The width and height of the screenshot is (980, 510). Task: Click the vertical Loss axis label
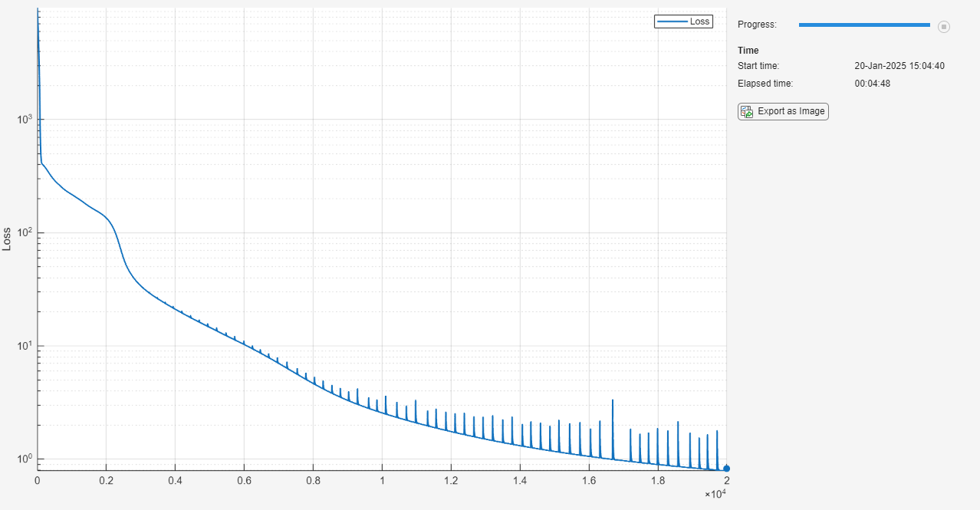tap(8, 239)
